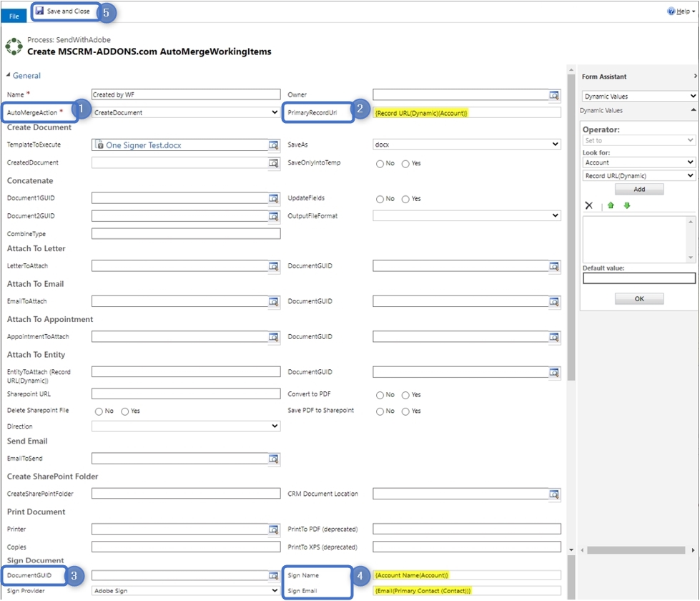Open the AutoMergeAction dropdown showing CreateDocument
This screenshot has height=601, width=700.
[186, 112]
